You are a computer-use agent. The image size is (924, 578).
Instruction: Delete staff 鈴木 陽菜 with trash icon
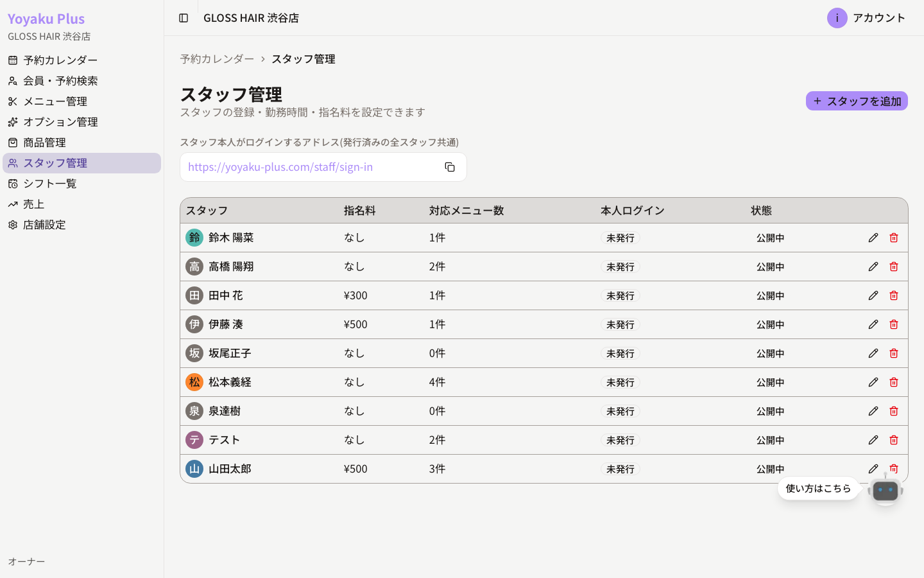(x=894, y=238)
